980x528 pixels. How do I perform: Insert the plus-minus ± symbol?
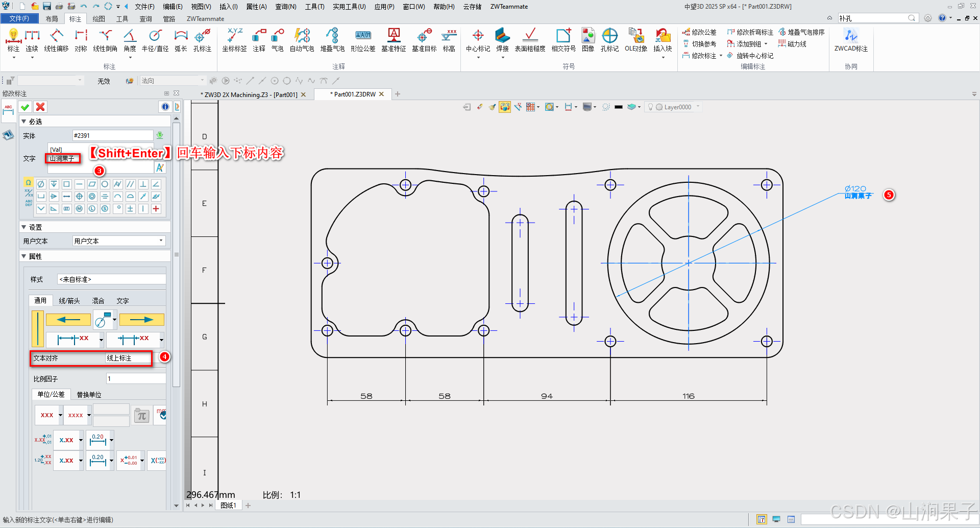tap(130, 208)
